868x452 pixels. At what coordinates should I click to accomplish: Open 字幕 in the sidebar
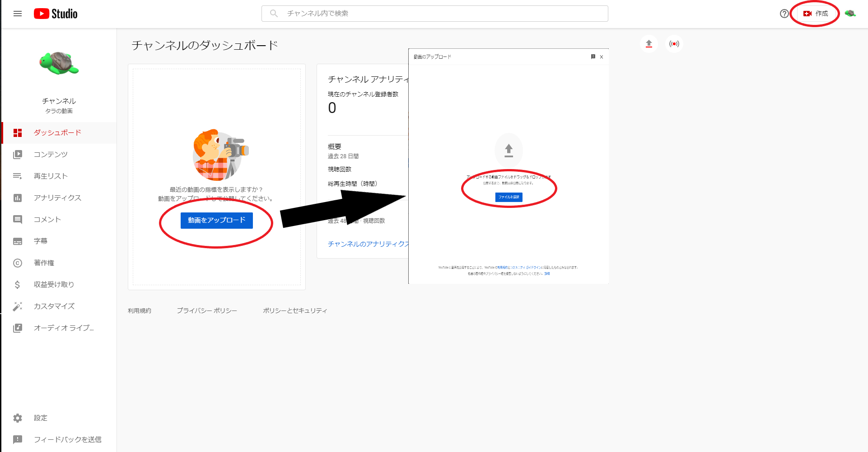(59, 241)
